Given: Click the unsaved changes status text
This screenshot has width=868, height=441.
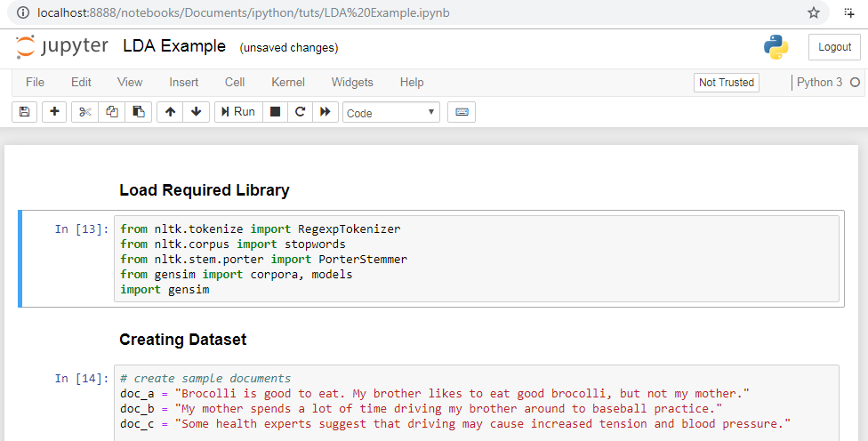Looking at the screenshot, I should point(289,48).
